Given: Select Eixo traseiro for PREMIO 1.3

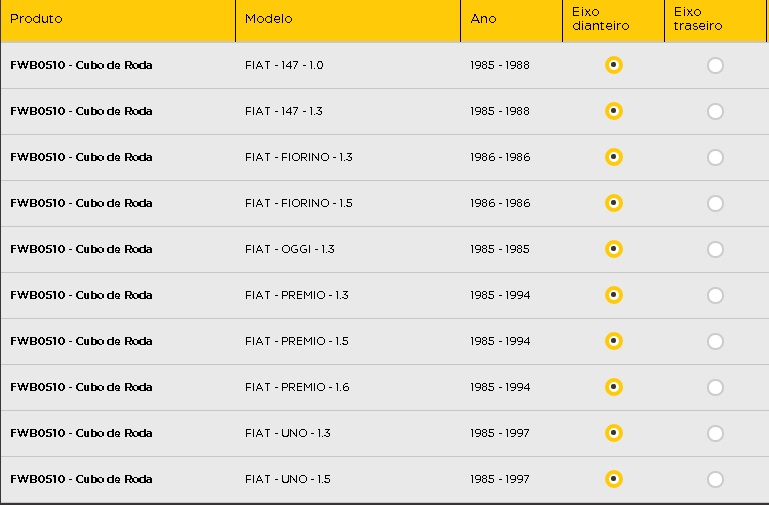Looking at the screenshot, I should click(715, 295).
